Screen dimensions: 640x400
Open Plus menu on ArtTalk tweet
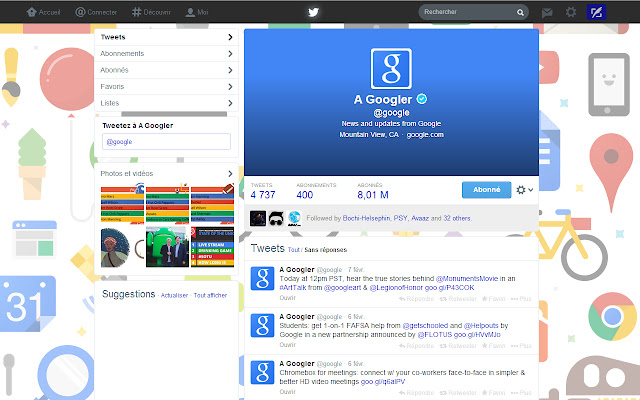[521, 299]
